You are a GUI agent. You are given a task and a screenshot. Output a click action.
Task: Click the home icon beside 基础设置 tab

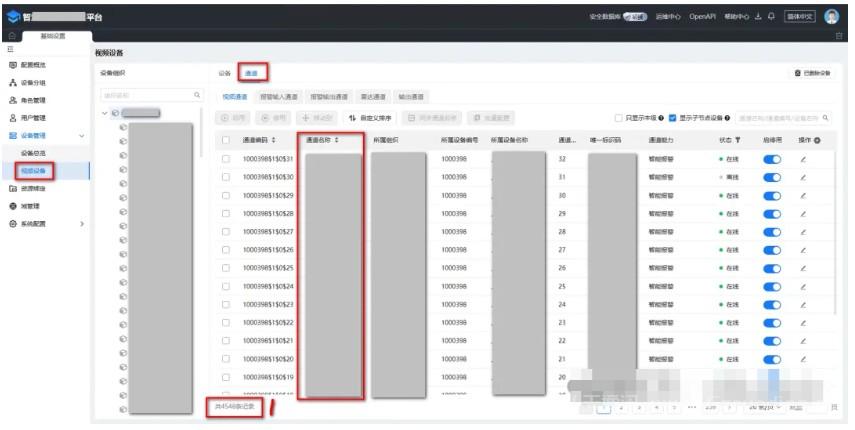pyautogui.click(x=11, y=36)
